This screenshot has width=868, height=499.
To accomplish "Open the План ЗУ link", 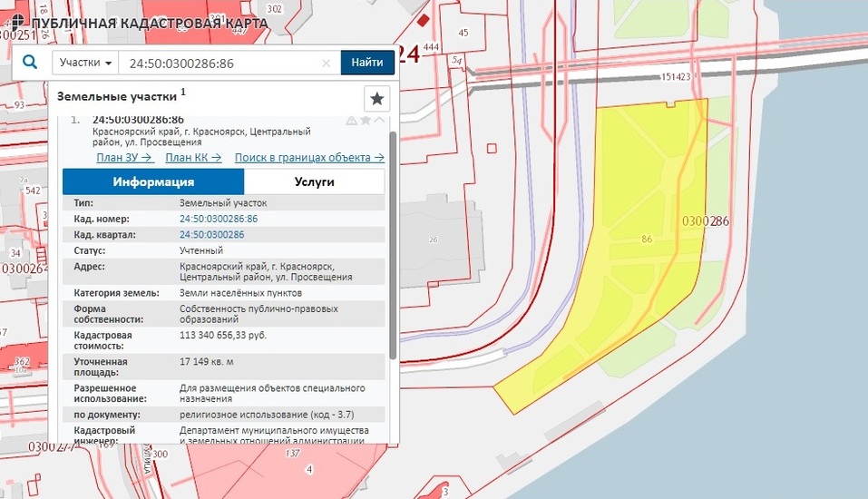I will point(124,157).
